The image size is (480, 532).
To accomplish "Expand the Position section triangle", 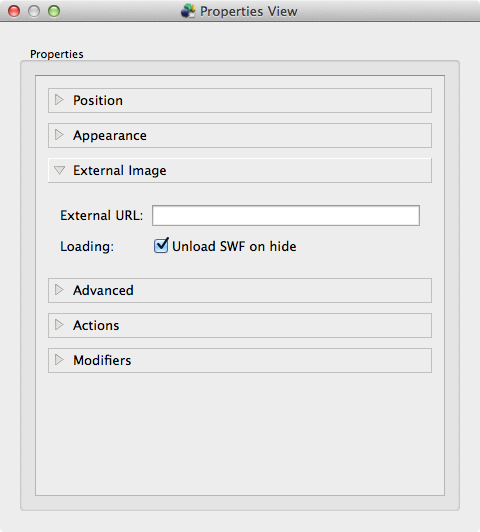I will coord(59,100).
